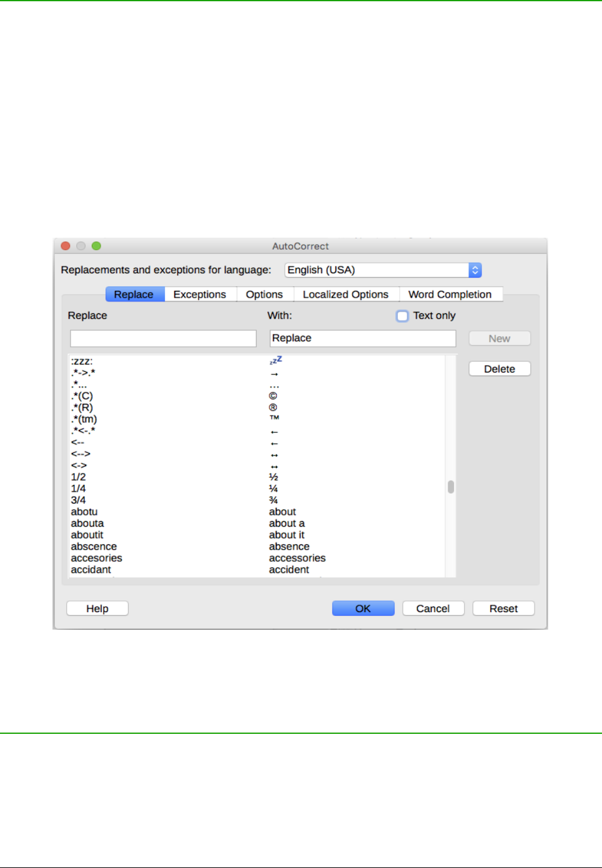Click the ½ symbol replacement value
602x868 pixels.
click(x=273, y=477)
